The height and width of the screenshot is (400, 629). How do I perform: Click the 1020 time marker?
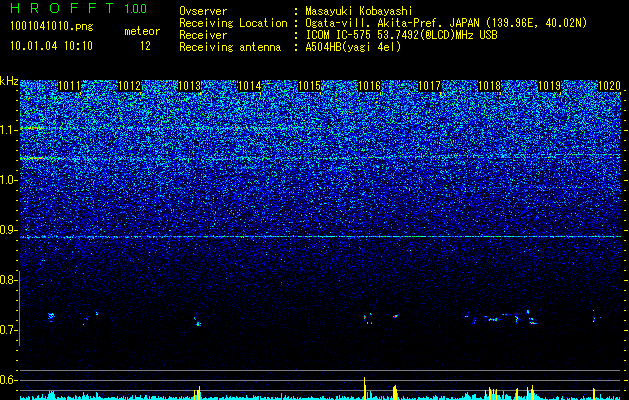coord(610,86)
